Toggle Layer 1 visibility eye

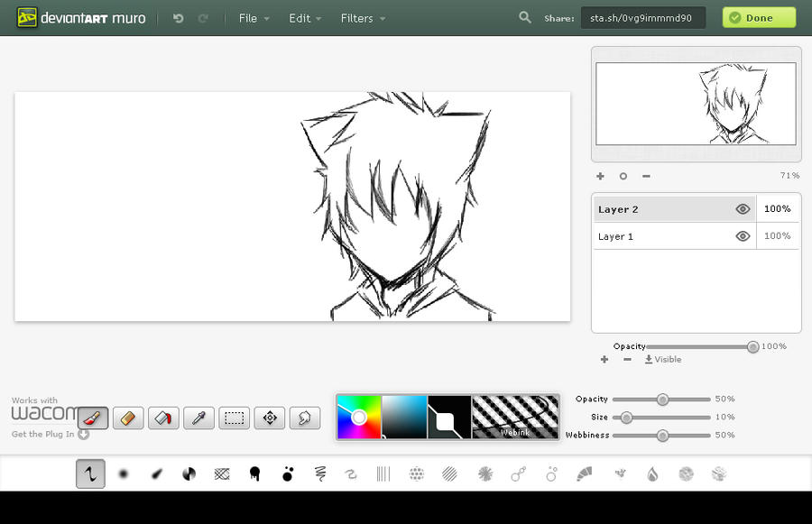coord(743,236)
